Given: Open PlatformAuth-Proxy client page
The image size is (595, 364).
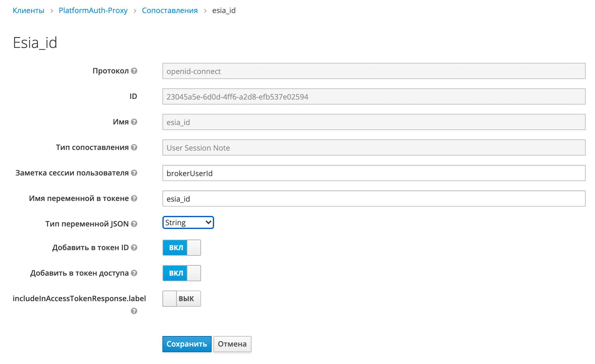Looking at the screenshot, I should (93, 10).
